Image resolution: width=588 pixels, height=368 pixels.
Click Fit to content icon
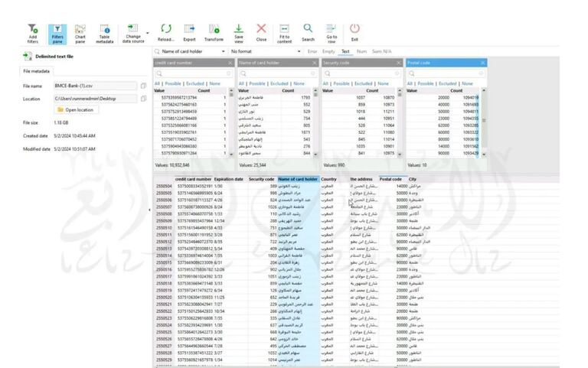(284, 31)
